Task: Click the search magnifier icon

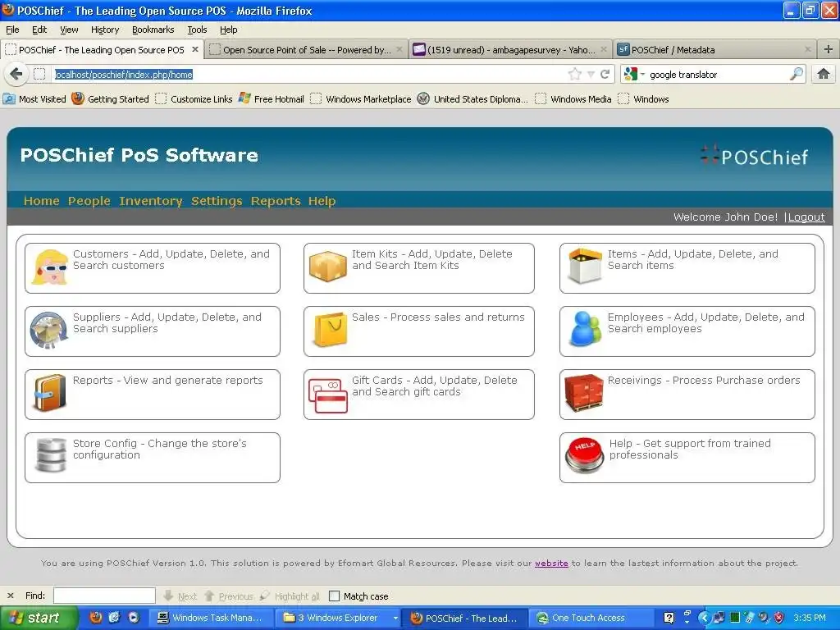Action: click(x=797, y=74)
